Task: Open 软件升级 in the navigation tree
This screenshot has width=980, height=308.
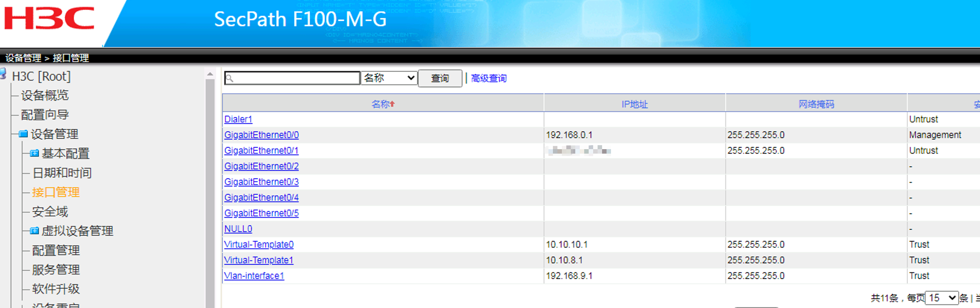Action: point(56,289)
